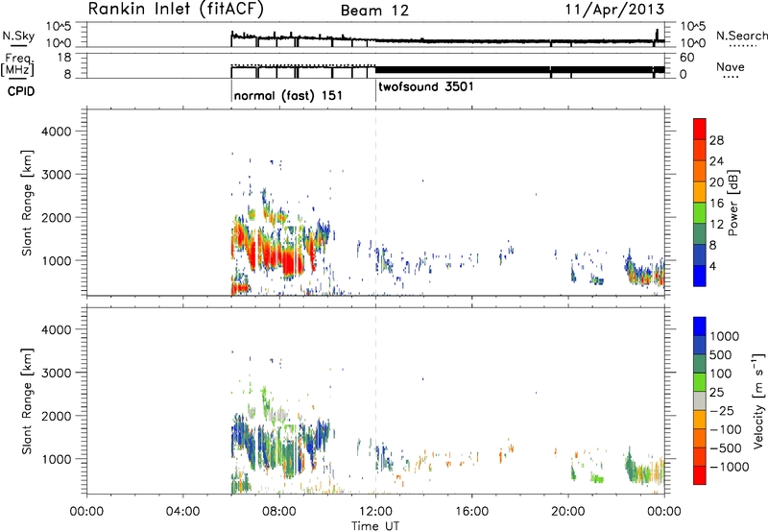Viewport: 768px width, 532px height.
Task: Click the green velocity patch near 21:00
Action: click(597, 478)
